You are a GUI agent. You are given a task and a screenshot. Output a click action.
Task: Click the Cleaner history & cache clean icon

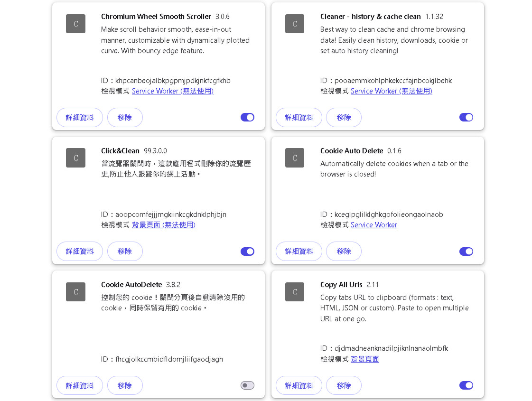tap(294, 24)
